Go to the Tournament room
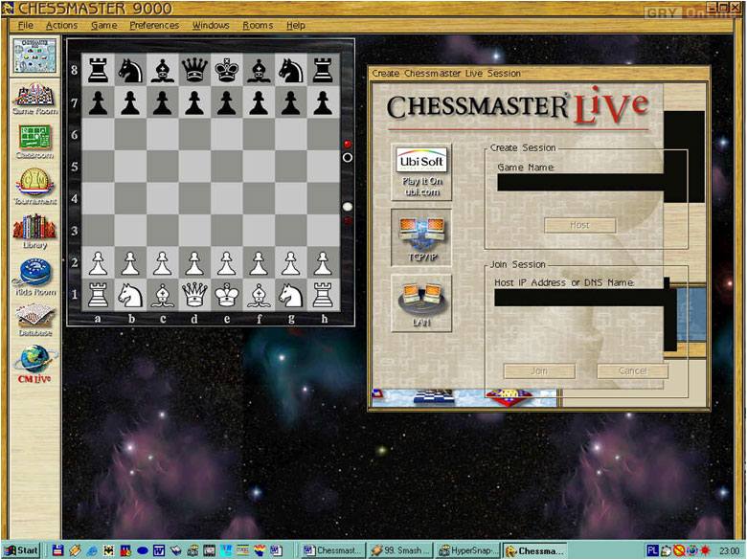The height and width of the screenshot is (560, 747). click(34, 187)
